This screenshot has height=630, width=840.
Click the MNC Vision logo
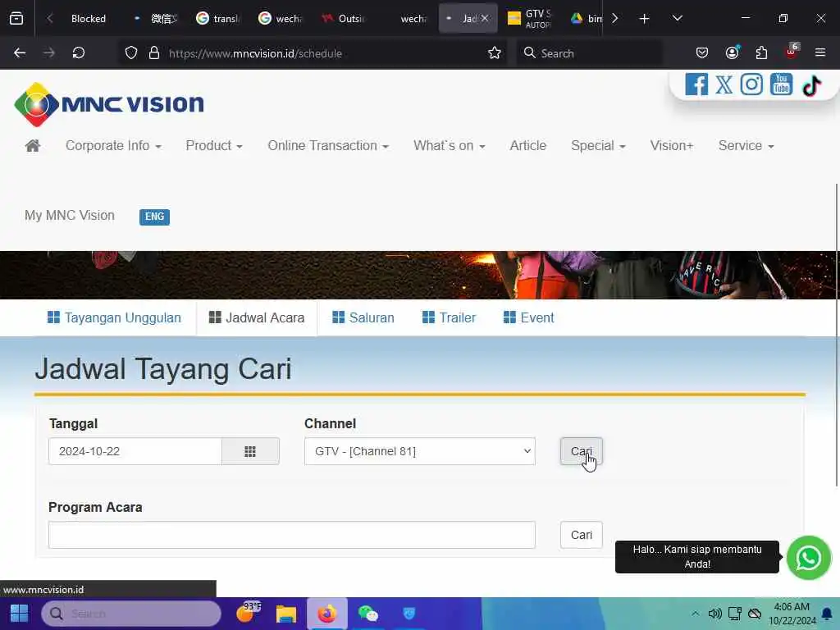click(x=109, y=104)
